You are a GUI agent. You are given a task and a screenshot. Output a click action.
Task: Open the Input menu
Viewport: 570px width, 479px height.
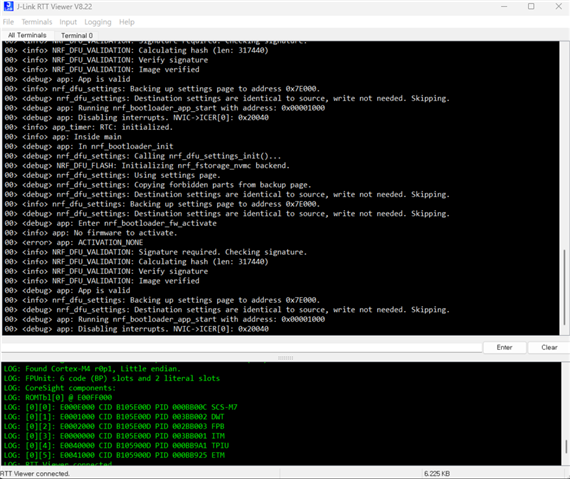[x=68, y=22]
